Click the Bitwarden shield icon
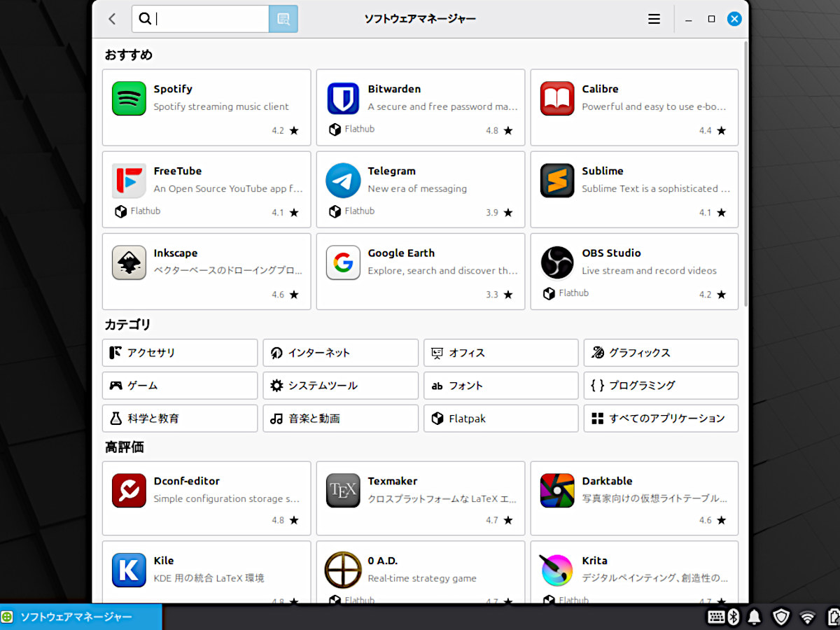840x630 pixels. 343,99
